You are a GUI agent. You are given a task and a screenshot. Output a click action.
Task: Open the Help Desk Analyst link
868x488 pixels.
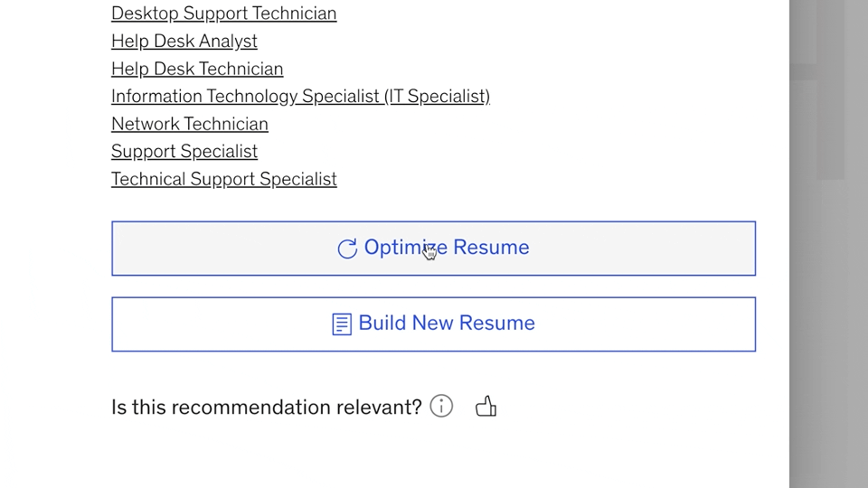point(184,42)
